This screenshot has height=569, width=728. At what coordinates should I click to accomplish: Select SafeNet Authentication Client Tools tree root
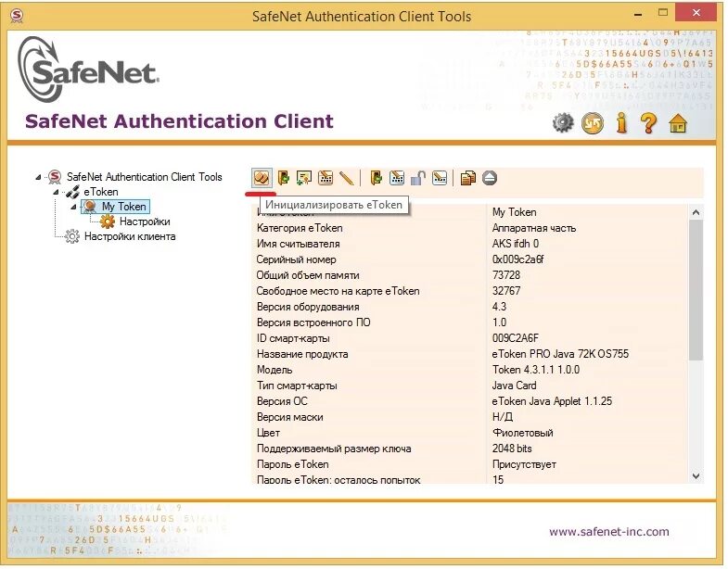tap(144, 177)
